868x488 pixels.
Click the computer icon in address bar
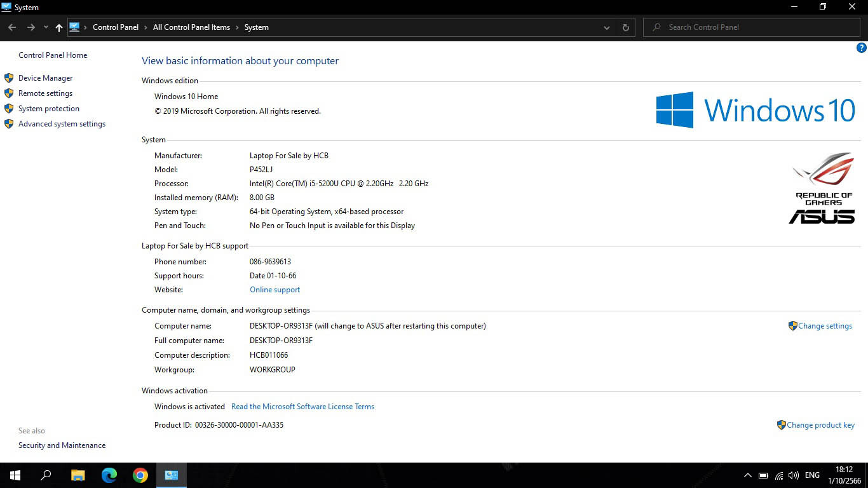74,27
